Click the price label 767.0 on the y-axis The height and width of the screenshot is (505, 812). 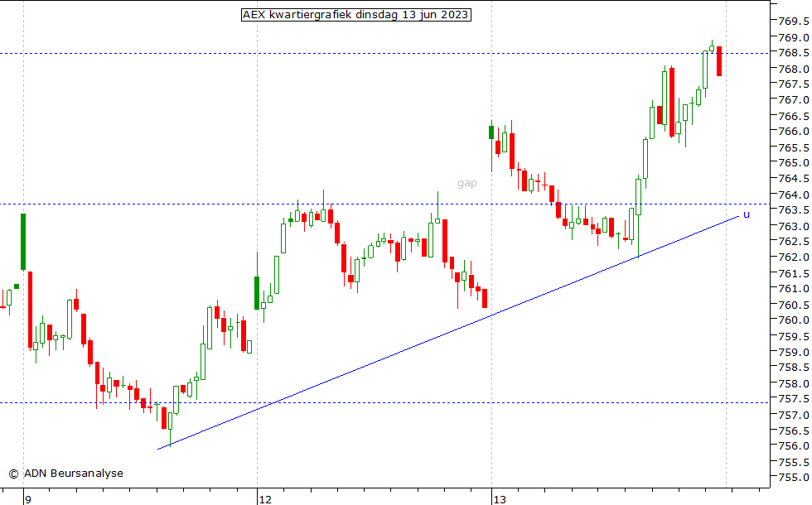click(794, 99)
